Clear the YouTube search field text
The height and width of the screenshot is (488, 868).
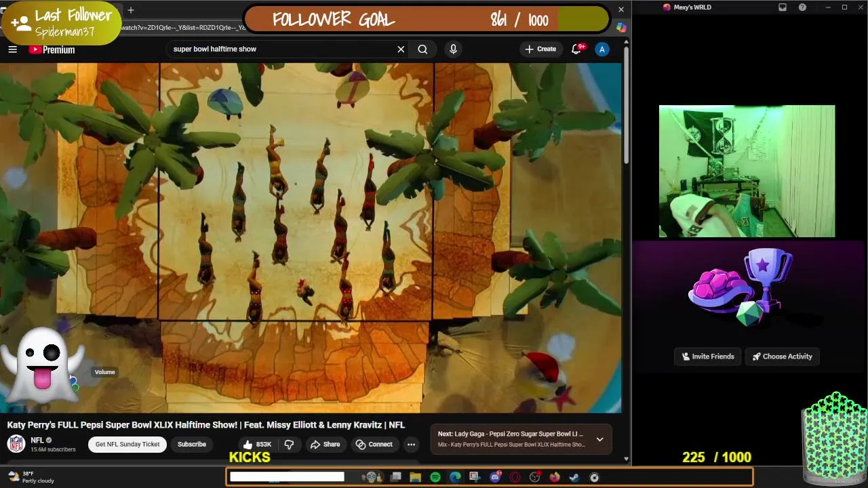click(x=401, y=49)
